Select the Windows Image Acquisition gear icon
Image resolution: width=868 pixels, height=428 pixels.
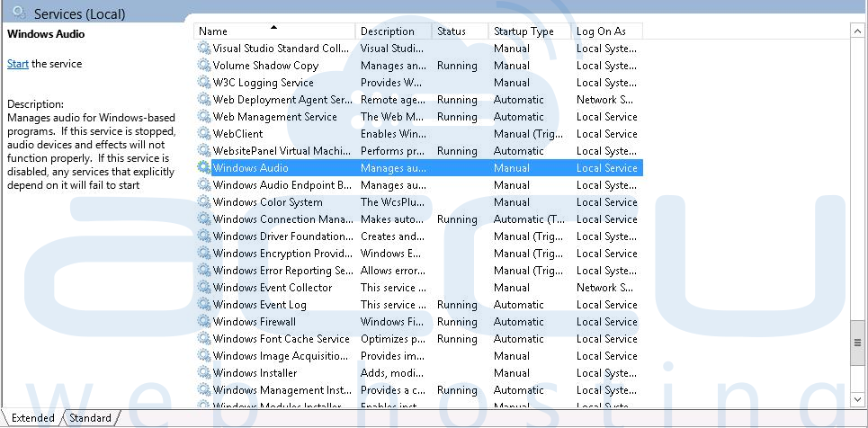pyautogui.click(x=203, y=356)
